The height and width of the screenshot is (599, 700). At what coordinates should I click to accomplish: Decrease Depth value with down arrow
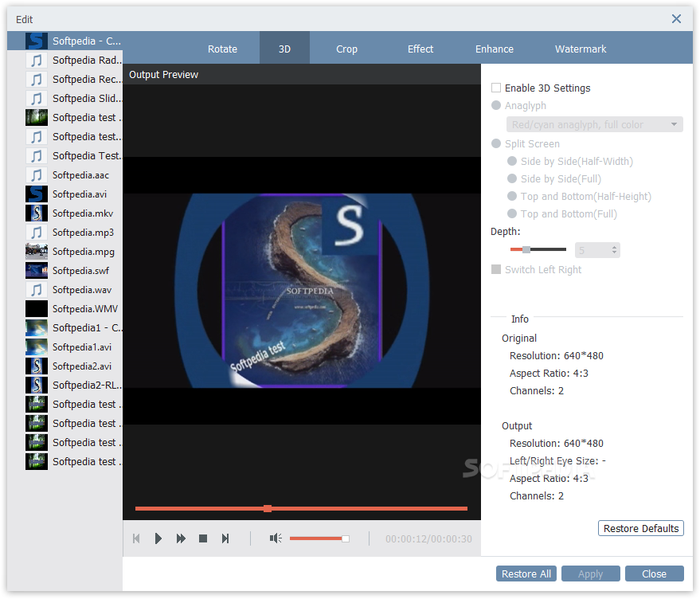[x=614, y=253]
